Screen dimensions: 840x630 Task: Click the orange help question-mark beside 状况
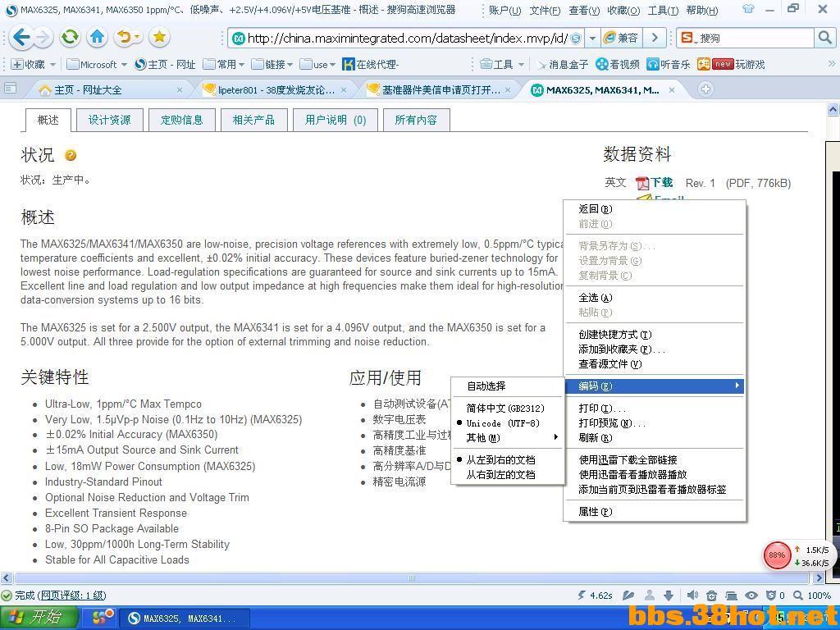pyautogui.click(x=71, y=155)
